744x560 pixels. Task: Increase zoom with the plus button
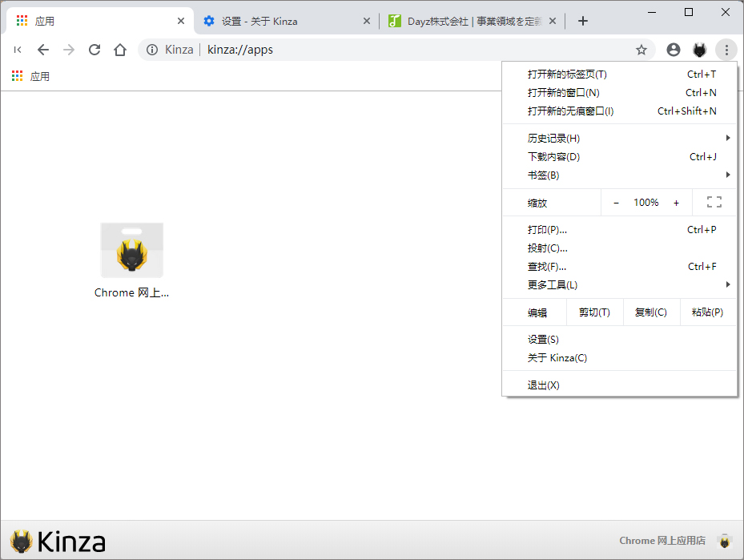pos(676,203)
